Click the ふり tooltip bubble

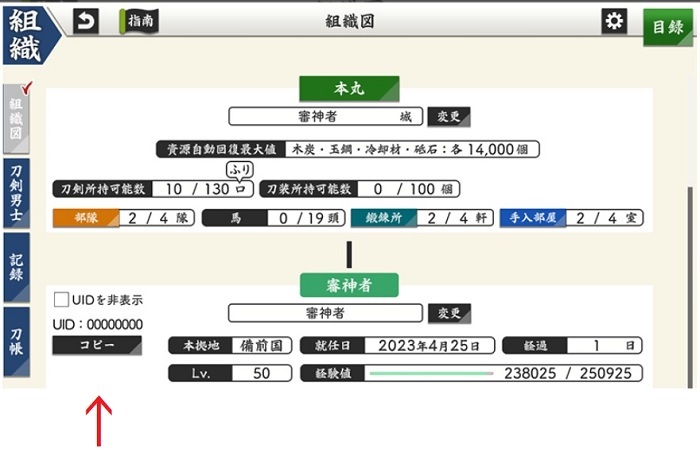pos(240,170)
